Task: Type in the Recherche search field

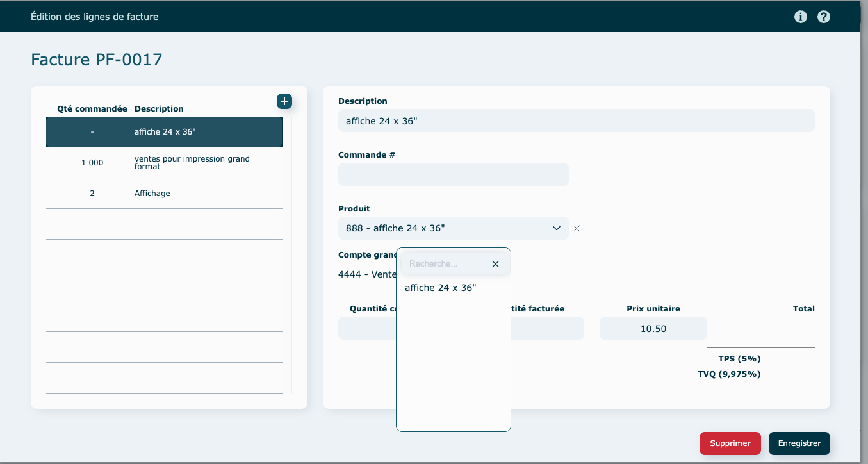Action: pos(446,264)
